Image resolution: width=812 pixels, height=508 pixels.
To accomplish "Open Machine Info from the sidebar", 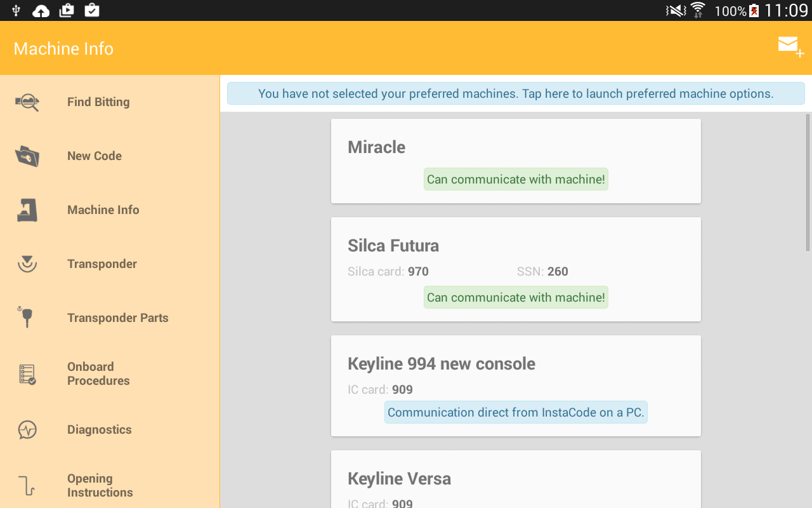I will tap(103, 210).
